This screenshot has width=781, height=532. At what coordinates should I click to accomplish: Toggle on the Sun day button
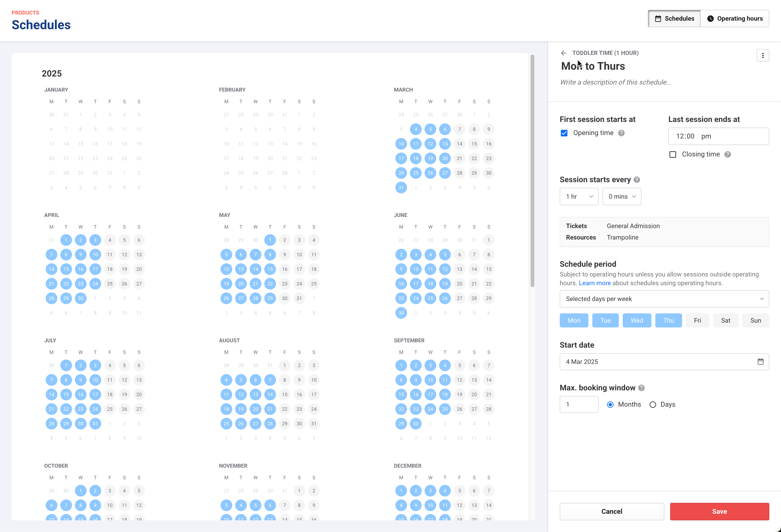point(755,321)
